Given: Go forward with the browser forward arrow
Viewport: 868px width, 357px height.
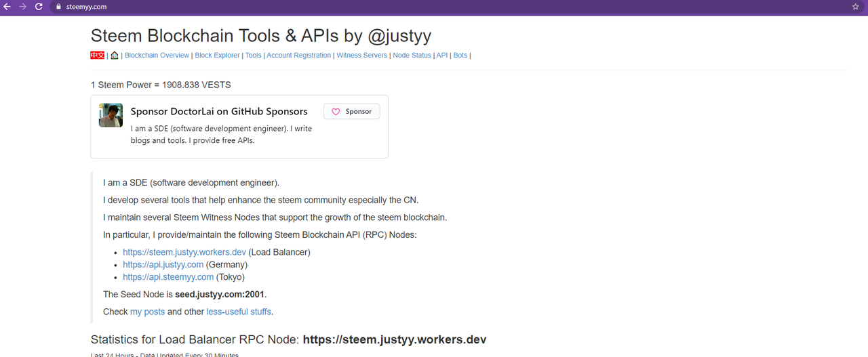Looking at the screenshot, I should (23, 6).
